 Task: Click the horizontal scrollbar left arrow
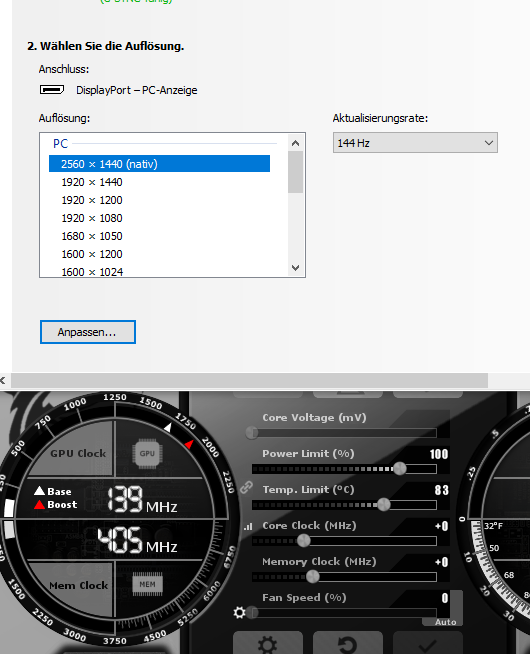3,380
